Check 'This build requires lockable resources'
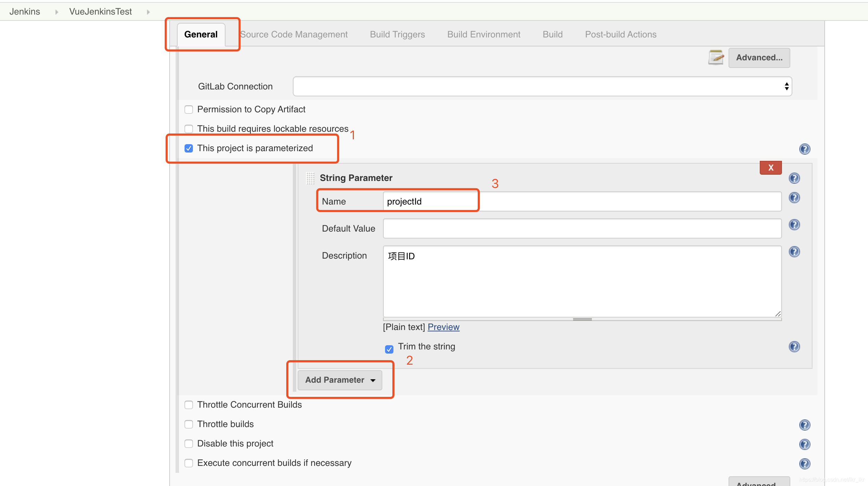 [189, 129]
